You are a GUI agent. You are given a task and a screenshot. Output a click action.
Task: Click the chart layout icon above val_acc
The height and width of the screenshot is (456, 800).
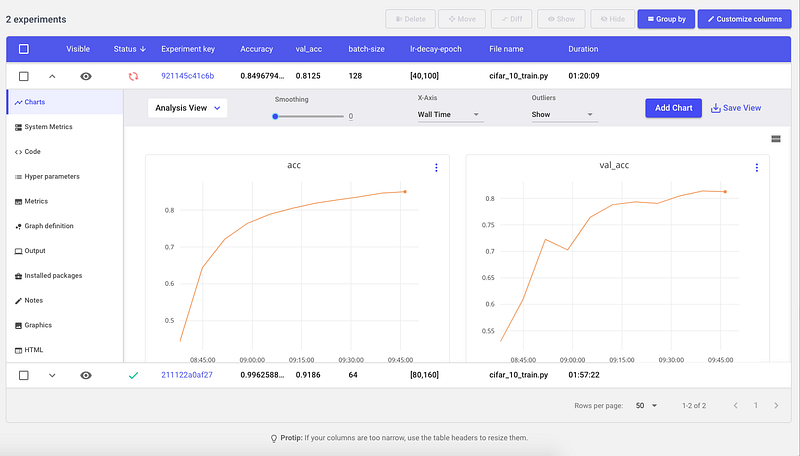pos(776,139)
